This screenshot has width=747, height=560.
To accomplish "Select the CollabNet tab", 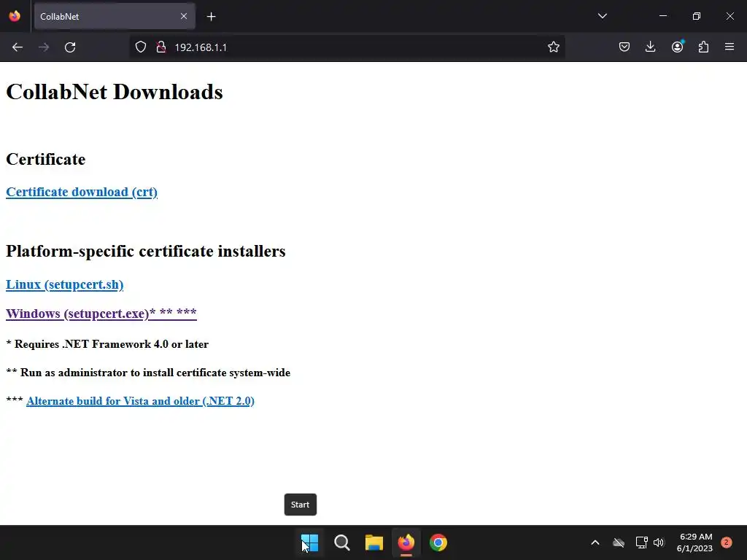I will (x=115, y=17).
